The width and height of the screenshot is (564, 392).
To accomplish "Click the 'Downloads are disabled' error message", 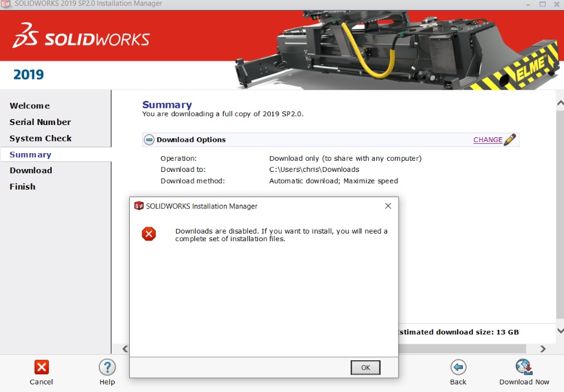I will (281, 235).
